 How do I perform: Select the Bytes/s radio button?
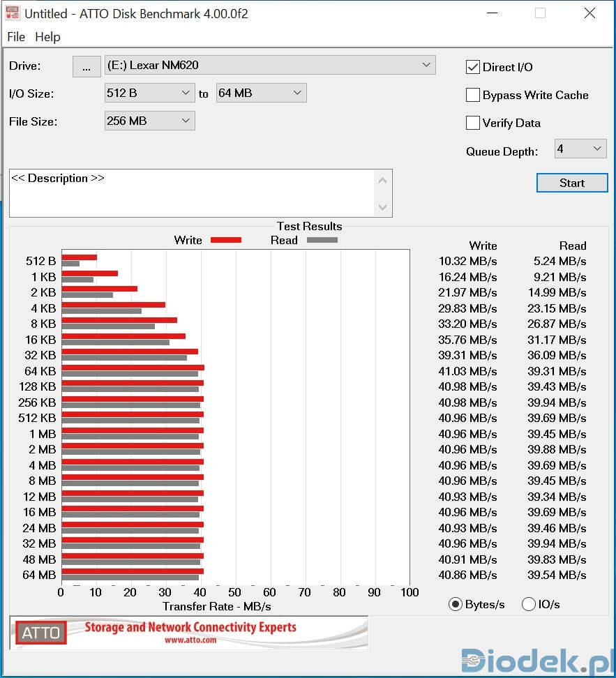point(456,604)
